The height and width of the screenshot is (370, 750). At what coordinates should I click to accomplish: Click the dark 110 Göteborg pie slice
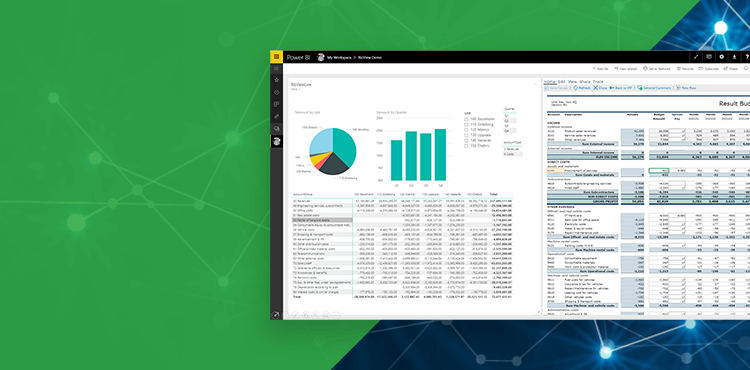(333, 165)
